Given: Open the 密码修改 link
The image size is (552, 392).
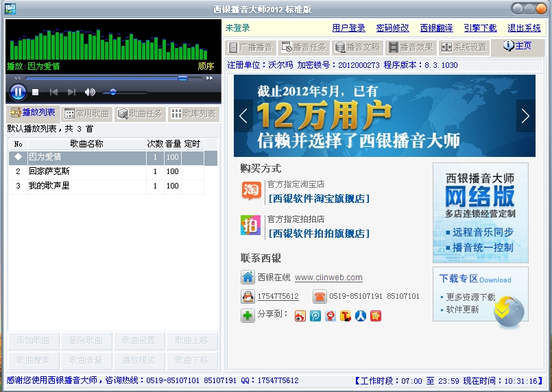Looking at the screenshot, I should click(392, 28).
